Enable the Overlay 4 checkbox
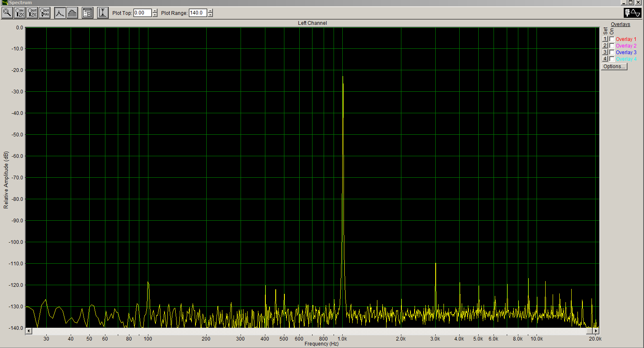The height and width of the screenshot is (348, 644). (612, 59)
